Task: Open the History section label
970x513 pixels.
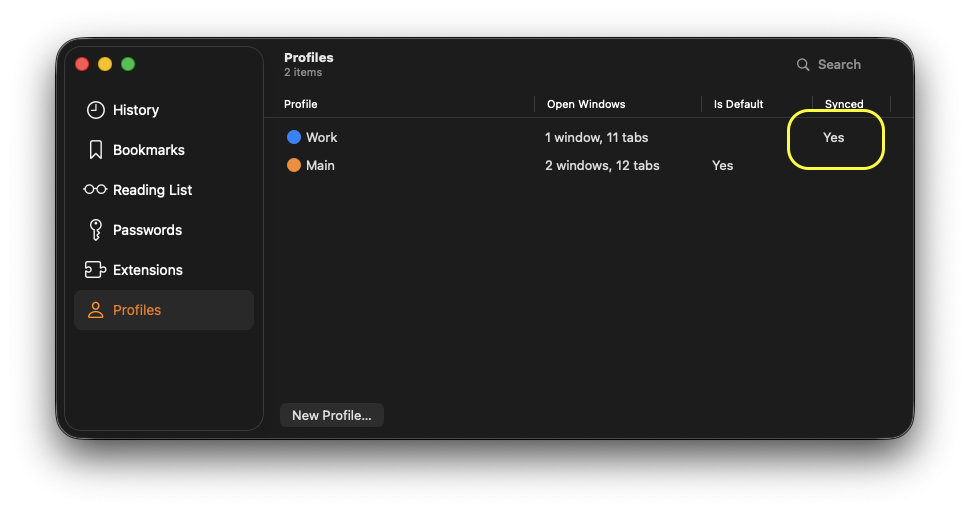Action: click(x=136, y=110)
